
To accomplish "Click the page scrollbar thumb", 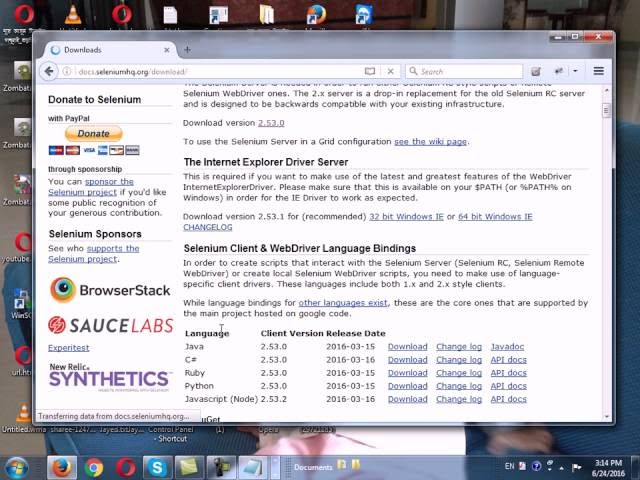I will (x=606, y=110).
